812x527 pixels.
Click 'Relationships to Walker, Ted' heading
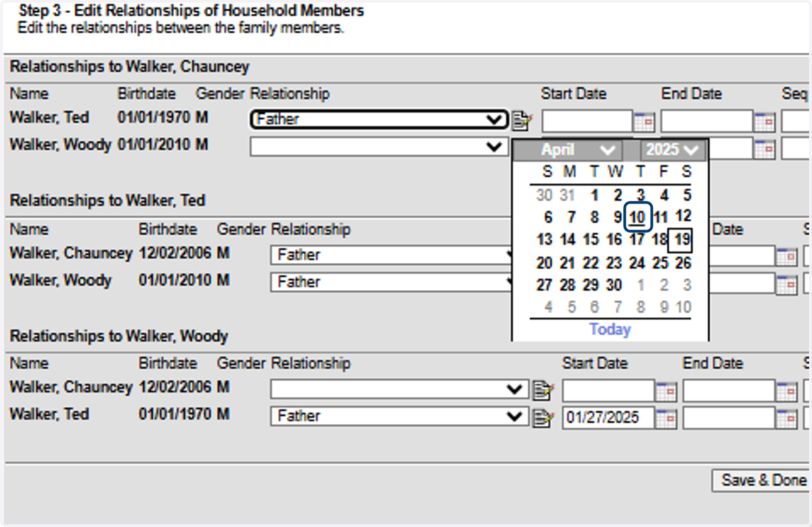[108, 201]
